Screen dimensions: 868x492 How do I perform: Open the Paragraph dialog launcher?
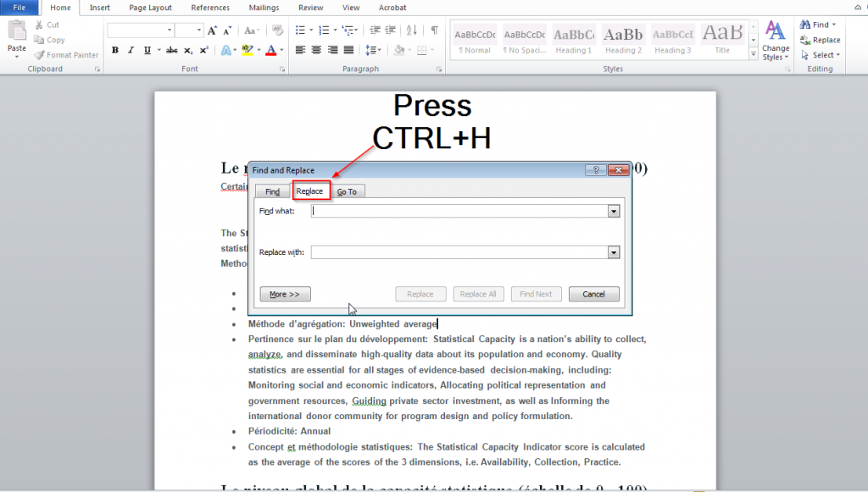pos(439,69)
